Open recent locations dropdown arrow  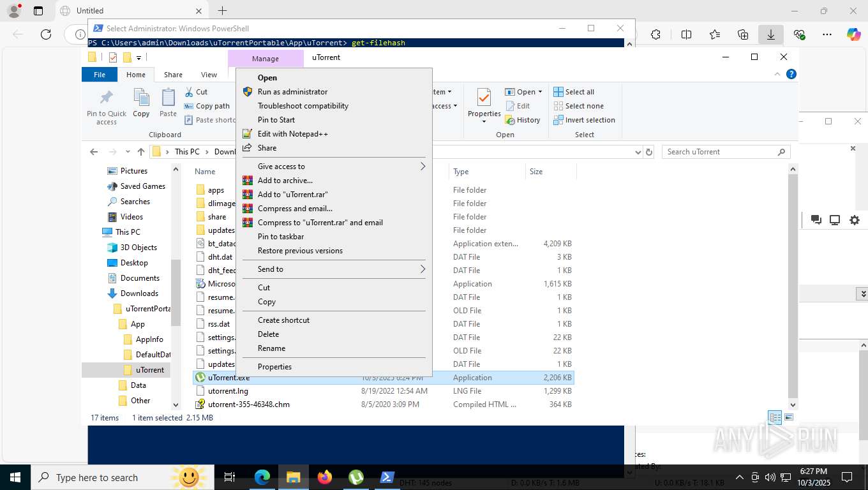[x=128, y=152]
